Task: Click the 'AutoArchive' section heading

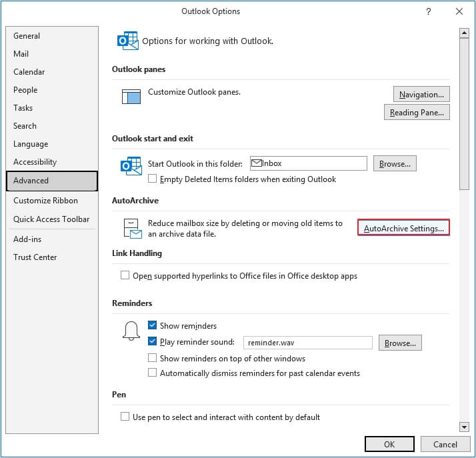Action: pos(135,201)
